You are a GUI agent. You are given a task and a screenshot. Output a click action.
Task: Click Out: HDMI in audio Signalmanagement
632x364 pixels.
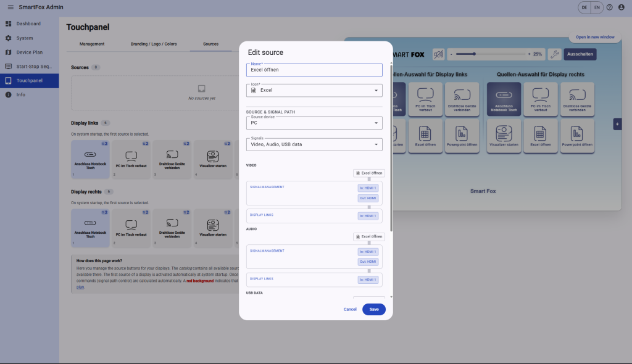[x=368, y=262]
